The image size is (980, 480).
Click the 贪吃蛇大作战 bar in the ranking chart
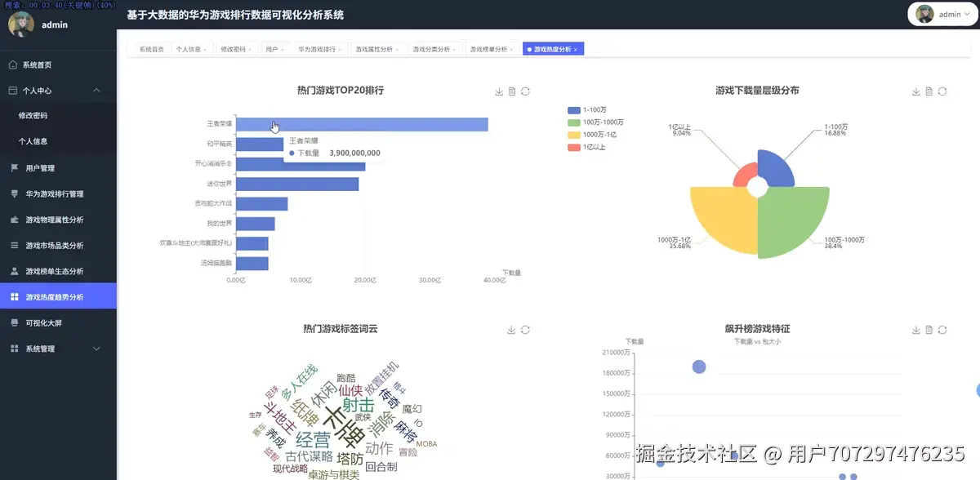coord(261,204)
